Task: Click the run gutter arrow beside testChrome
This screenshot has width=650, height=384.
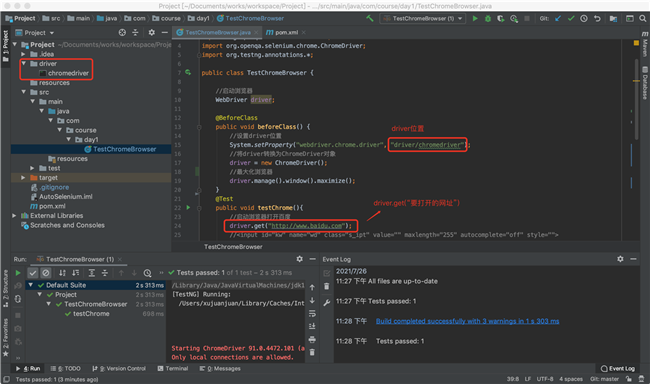Action: point(188,207)
